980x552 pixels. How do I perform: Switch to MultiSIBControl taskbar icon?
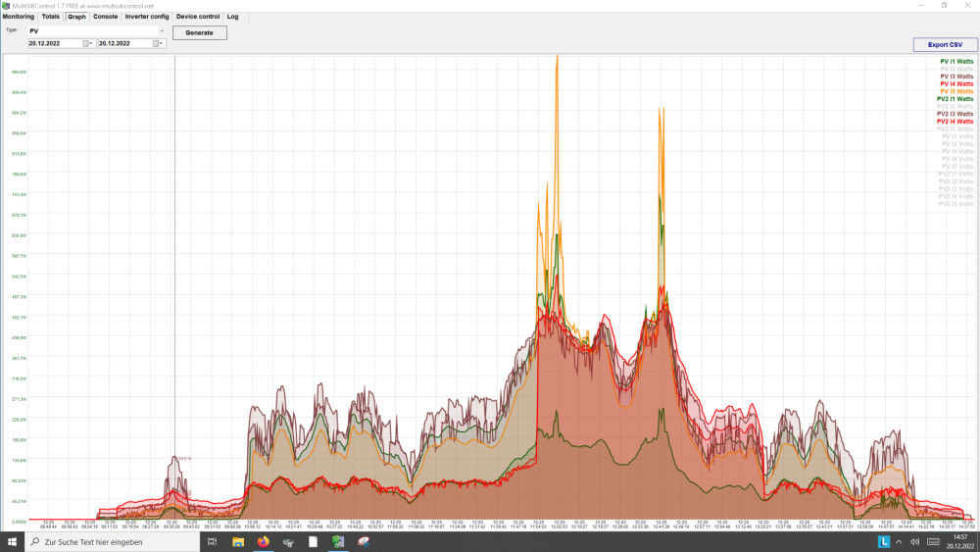[338, 542]
